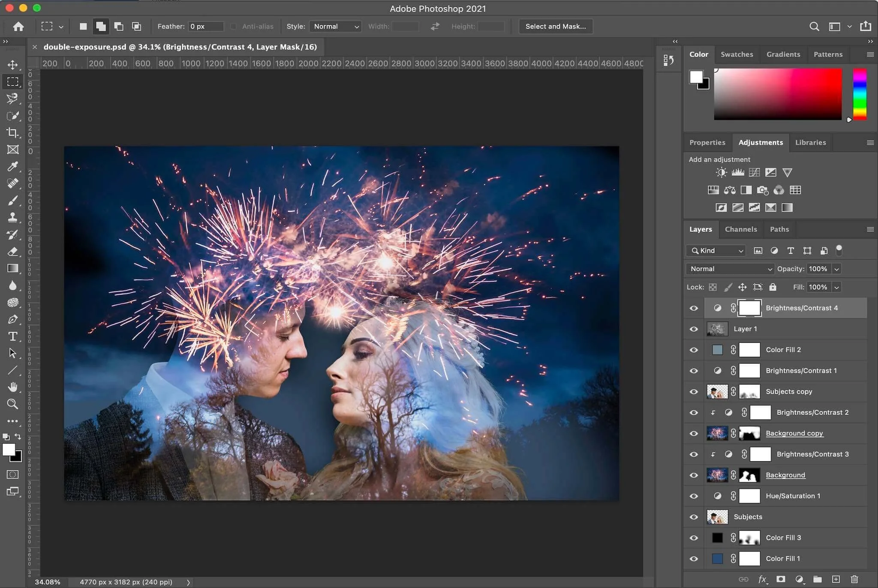Click the rainbow hue slider strip

860,94
